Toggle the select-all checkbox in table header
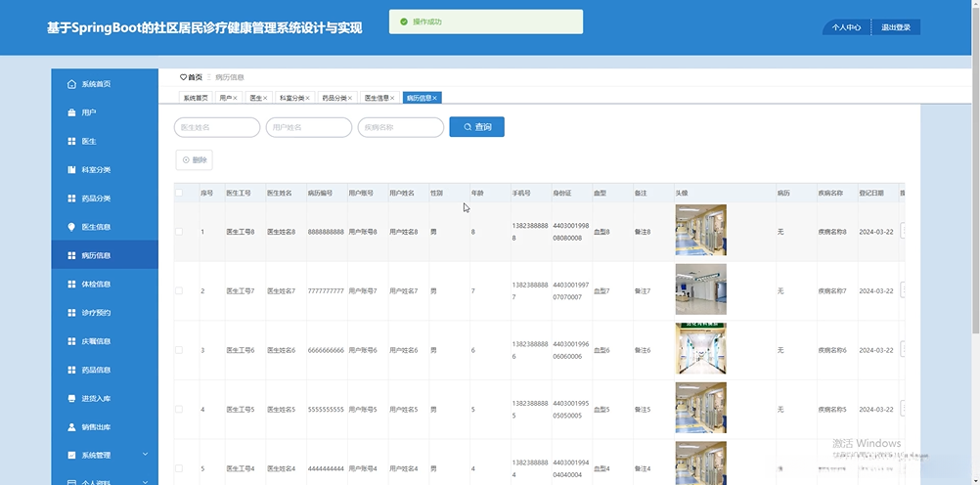 coord(178,194)
